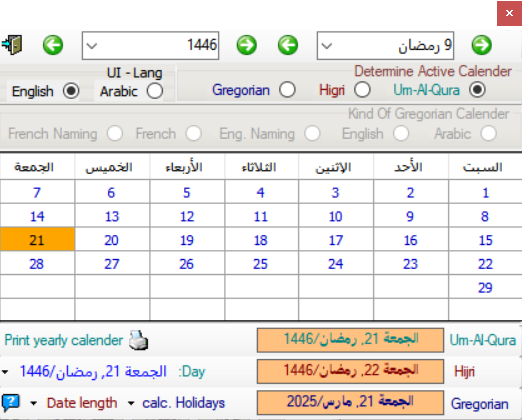Viewport: 522px width, 420px height.
Task: Expand the calc. Holidays dropdown arrow
Action: tap(131, 404)
